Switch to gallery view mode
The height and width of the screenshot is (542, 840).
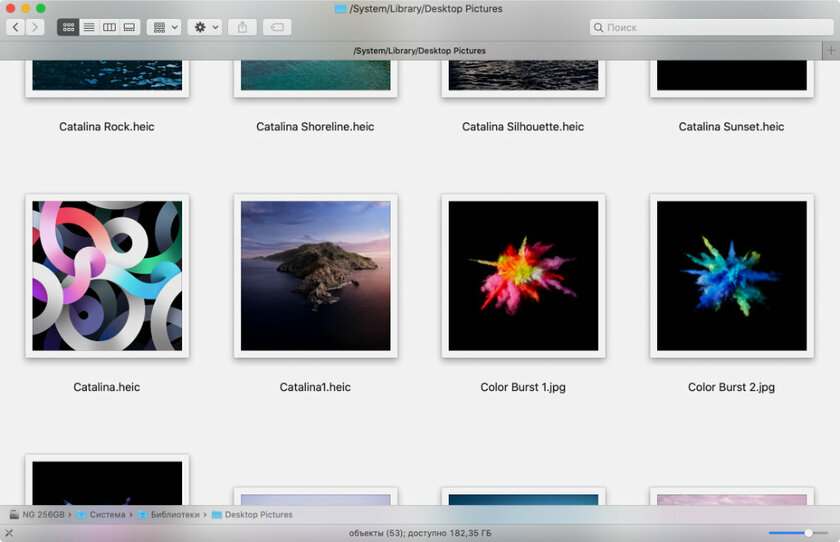point(129,27)
